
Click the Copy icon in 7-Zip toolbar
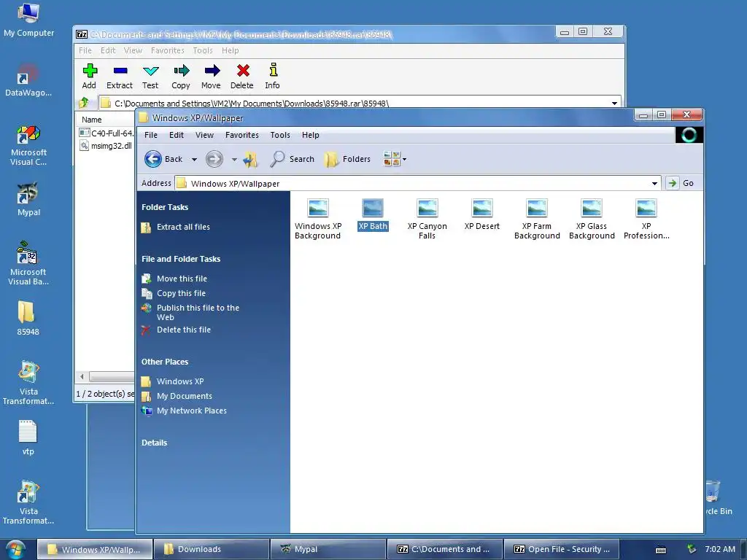181,76
